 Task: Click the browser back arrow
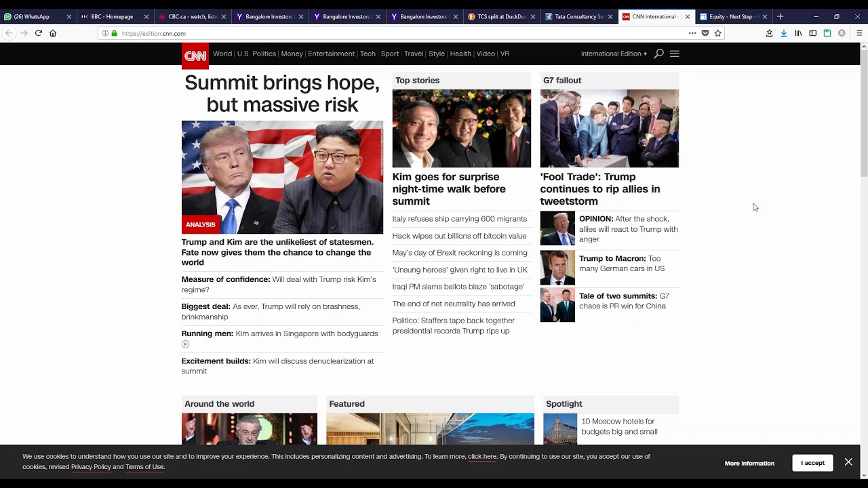[9, 33]
